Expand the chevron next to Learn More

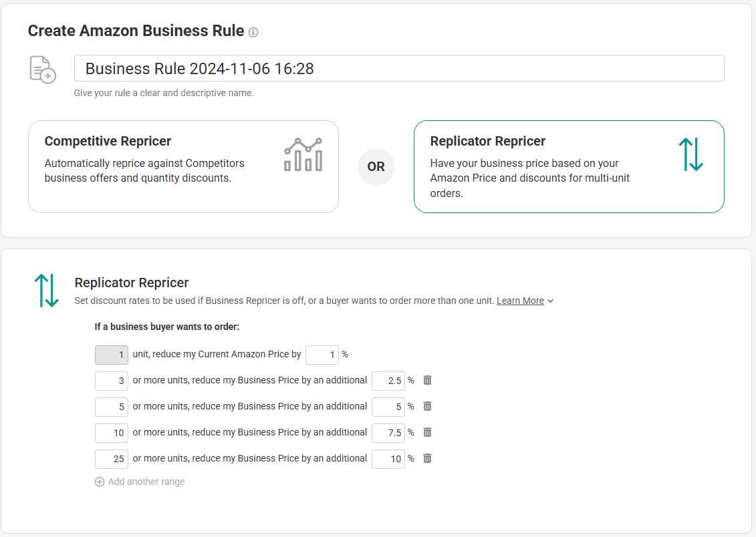[551, 301]
